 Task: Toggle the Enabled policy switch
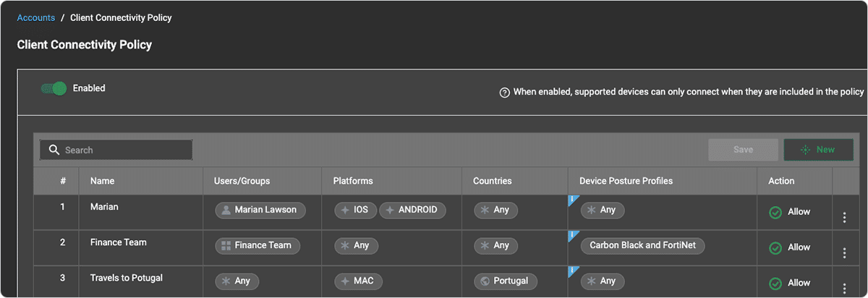point(54,88)
